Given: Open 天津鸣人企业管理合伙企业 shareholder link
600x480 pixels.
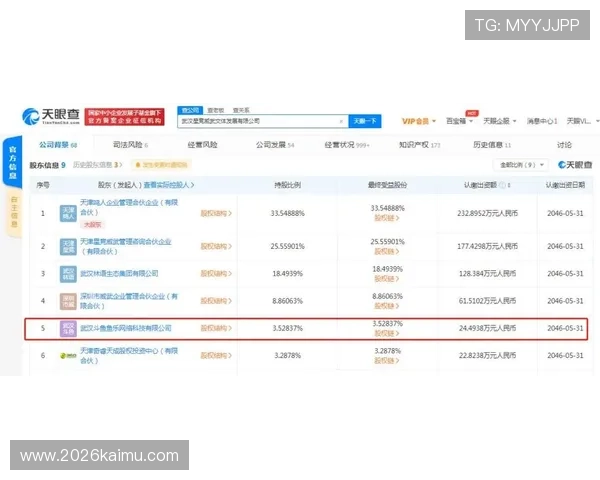Looking at the screenshot, I should 129,207.
